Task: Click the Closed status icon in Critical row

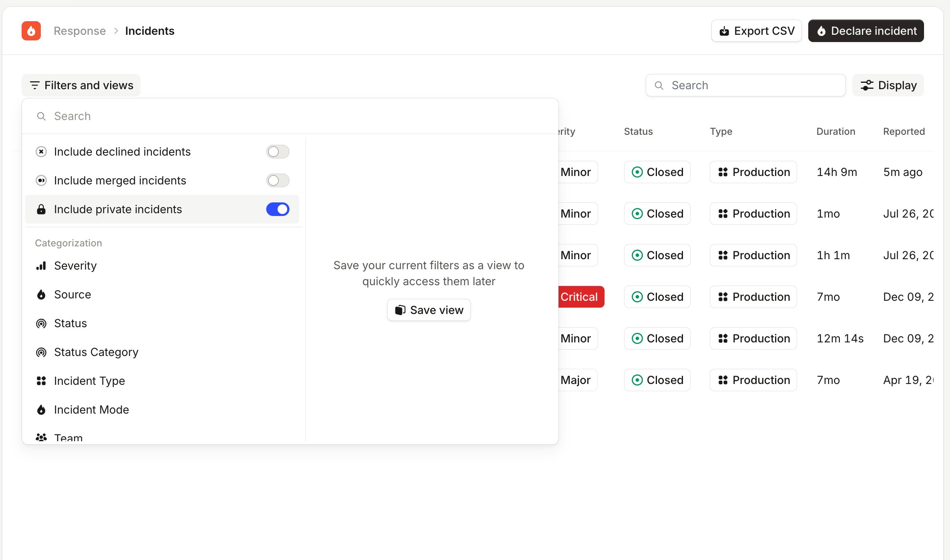Action: point(637,297)
